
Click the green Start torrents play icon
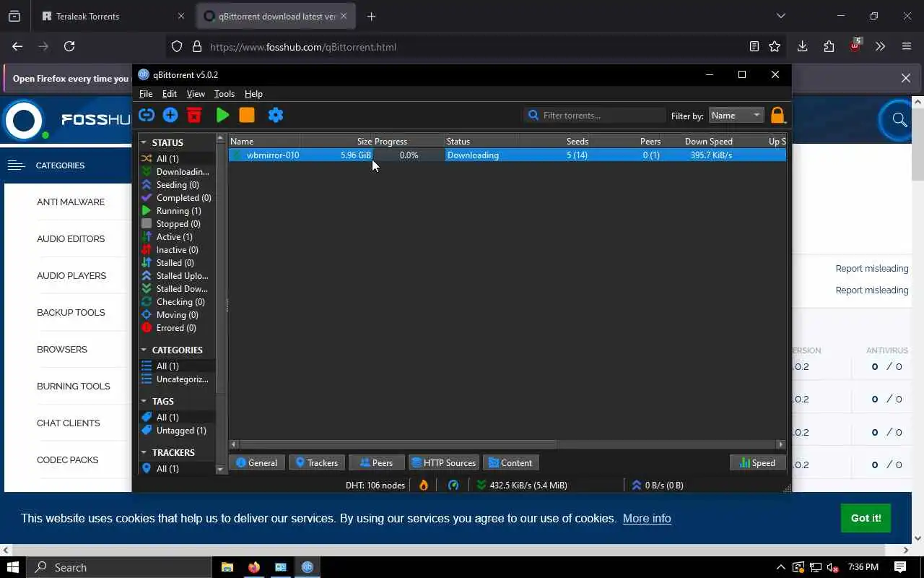tap(222, 115)
